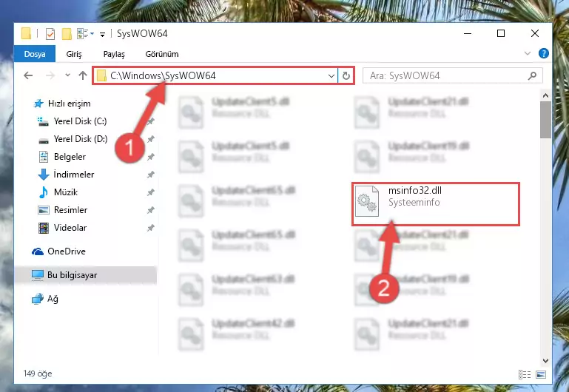Click the pin icon next to Belgeler
569x392 pixels.
tap(151, 157)
